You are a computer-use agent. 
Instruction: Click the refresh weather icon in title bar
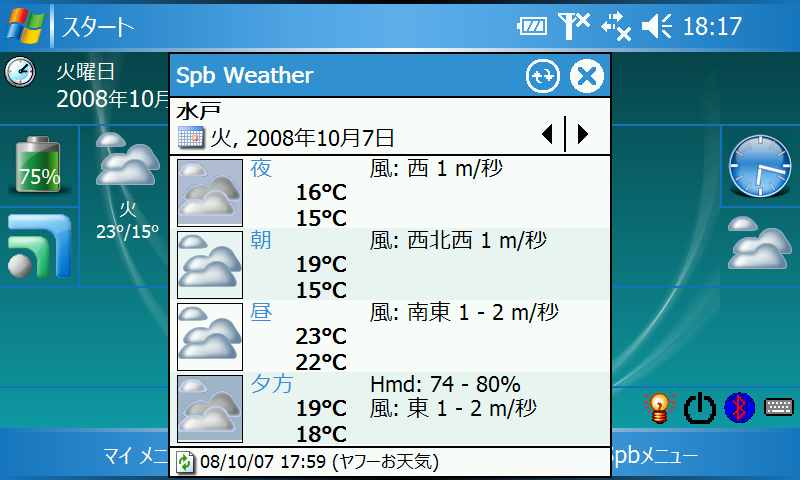coord(544,76)
